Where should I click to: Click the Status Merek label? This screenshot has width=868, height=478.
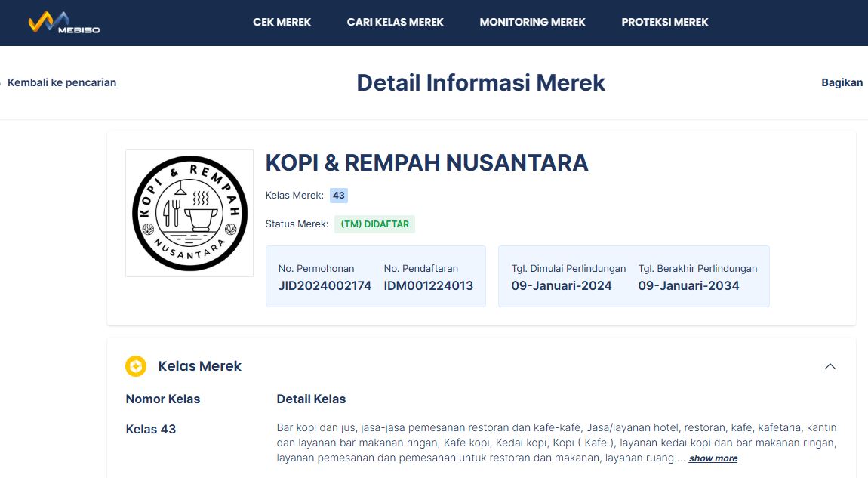point(297,224)
